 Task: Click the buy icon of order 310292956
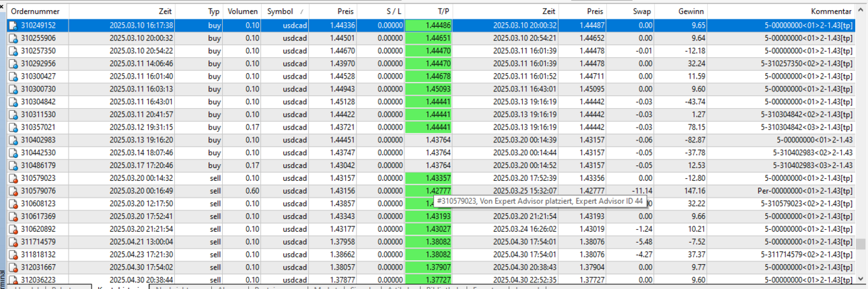pos(13,64)
